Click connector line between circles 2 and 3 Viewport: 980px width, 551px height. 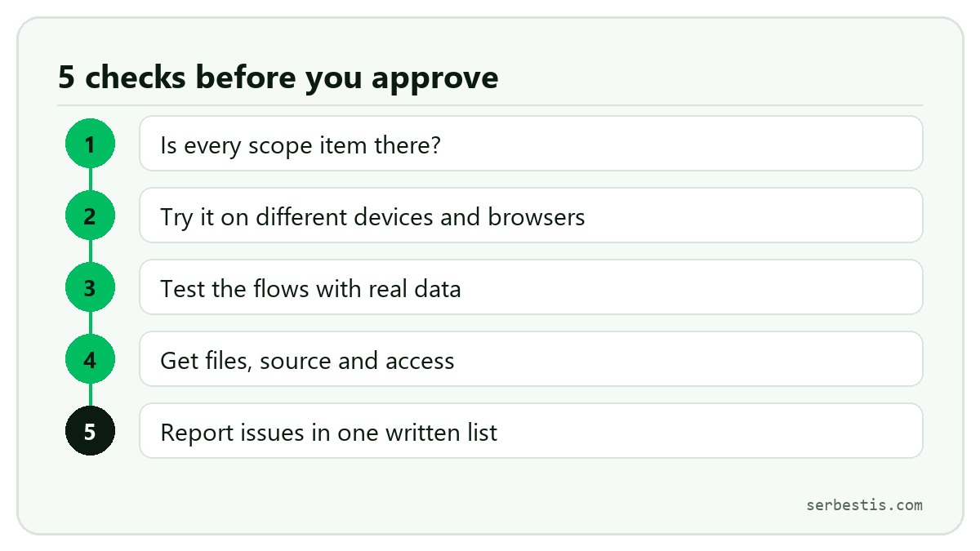pos(90,251)
